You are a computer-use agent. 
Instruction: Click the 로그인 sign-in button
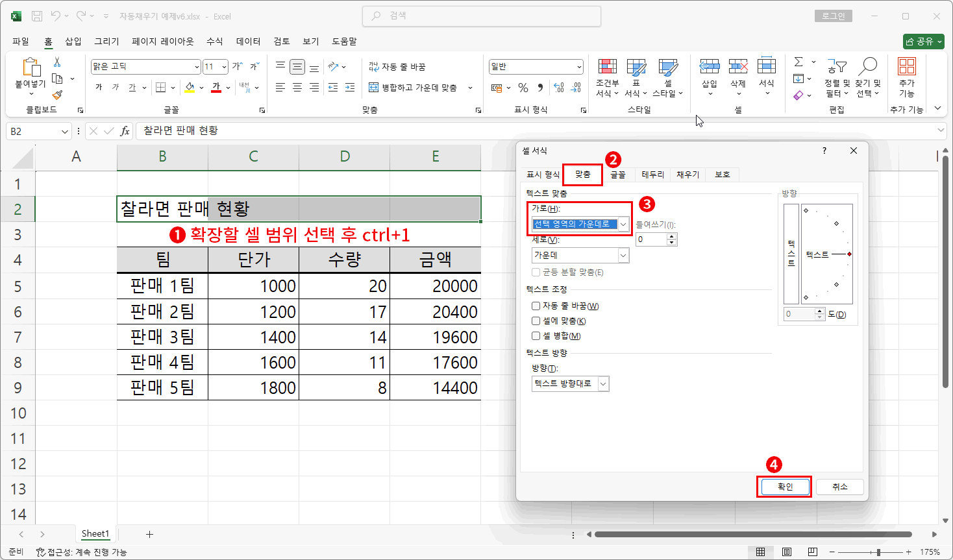(834, 16)
